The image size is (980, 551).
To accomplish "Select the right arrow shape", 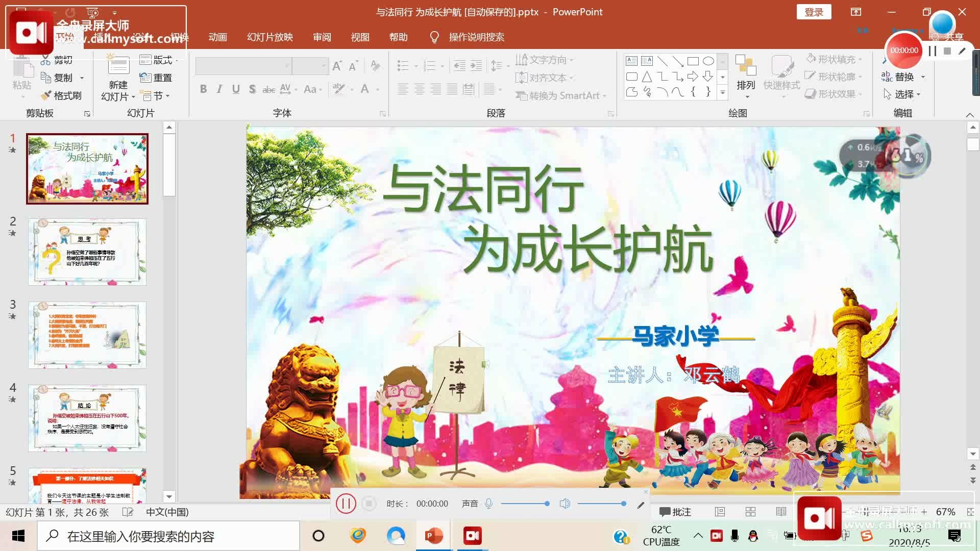I will (x=693, y=77).
